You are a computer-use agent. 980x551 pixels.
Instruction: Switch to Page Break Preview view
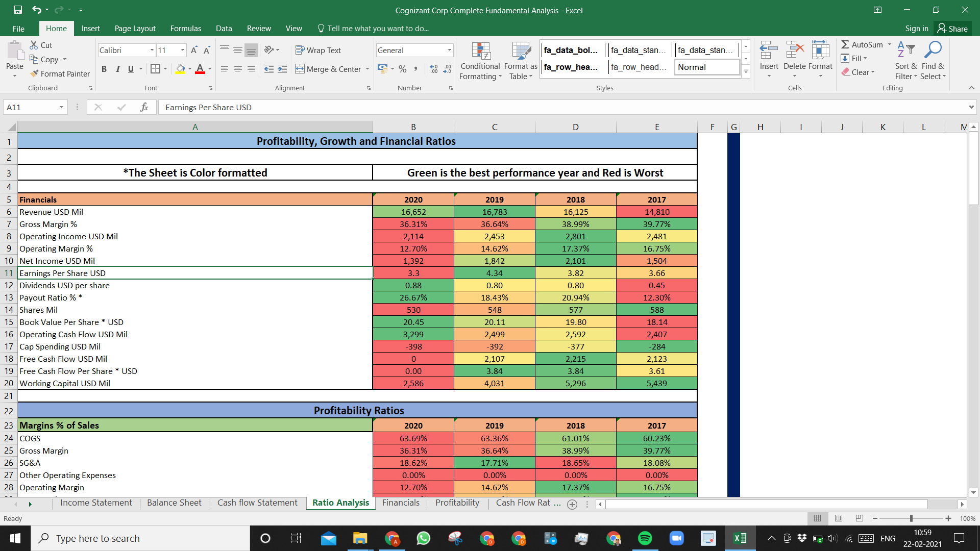point(860,518)
